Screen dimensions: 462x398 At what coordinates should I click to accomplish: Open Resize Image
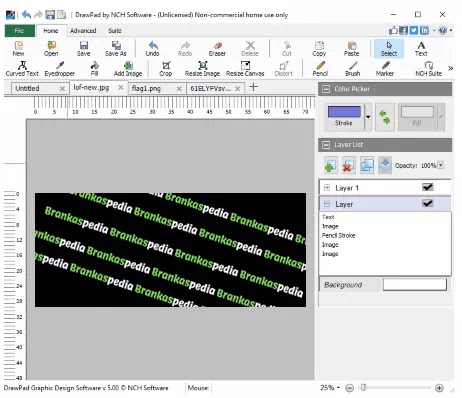click(x=202, y=69)
